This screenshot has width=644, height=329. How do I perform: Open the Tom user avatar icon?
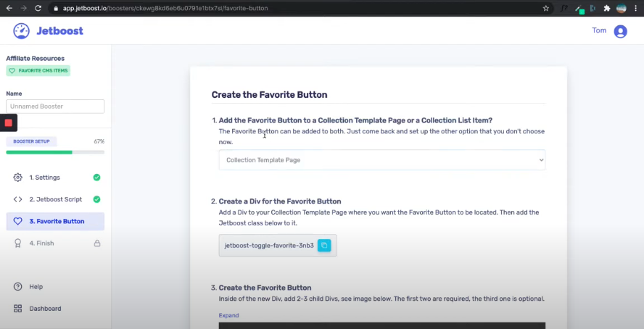pos(620,31)
